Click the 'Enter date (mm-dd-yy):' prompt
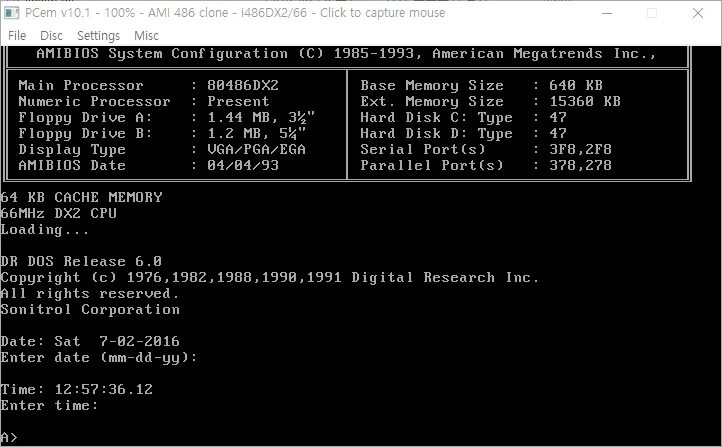The image size is (722, 447). tap(99, 357)
